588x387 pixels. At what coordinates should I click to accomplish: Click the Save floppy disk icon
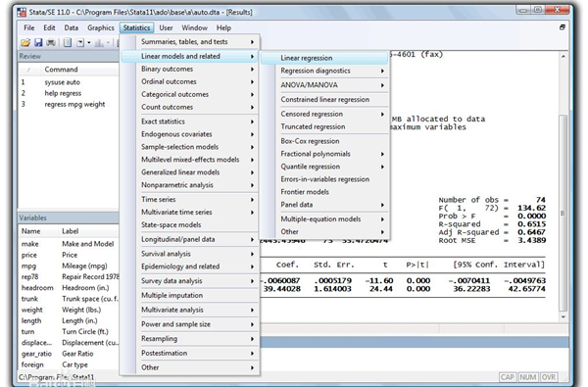38,43
